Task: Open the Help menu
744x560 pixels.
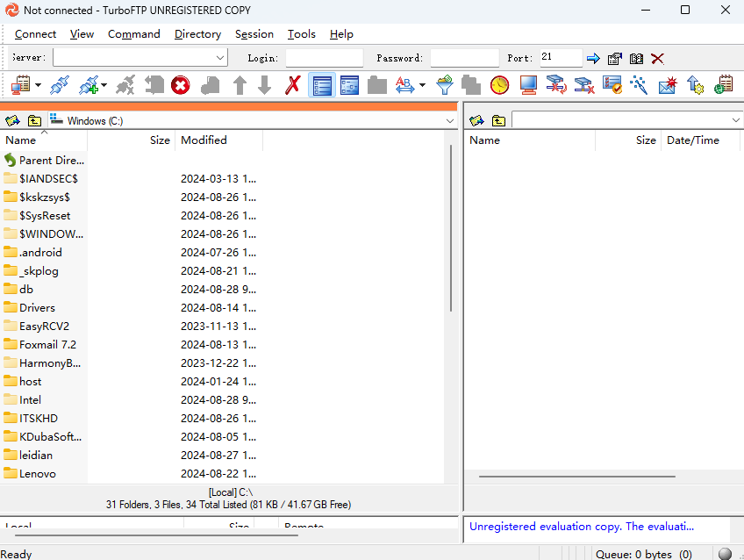Action: tap(341, 34)
